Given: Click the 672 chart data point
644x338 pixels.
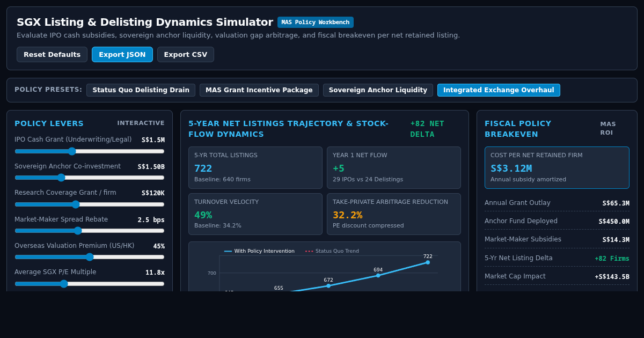Looking at the screenshot, I should click(328, 285).
